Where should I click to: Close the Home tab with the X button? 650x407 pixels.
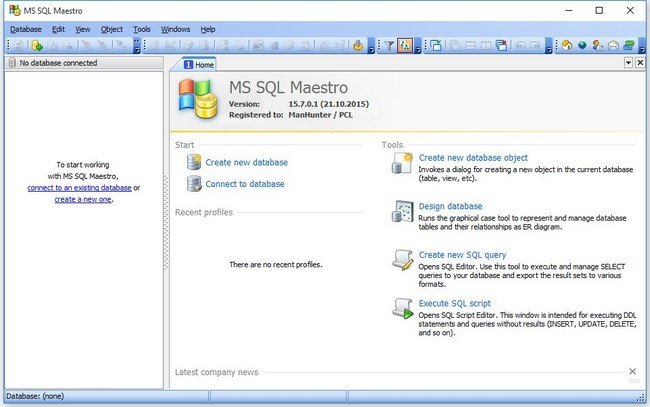pos(640,63)
